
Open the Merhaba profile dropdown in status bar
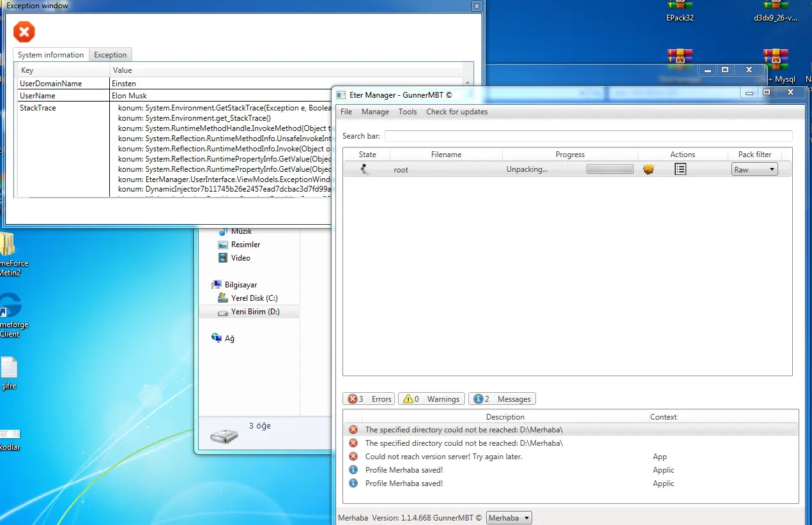pos(509,518)
